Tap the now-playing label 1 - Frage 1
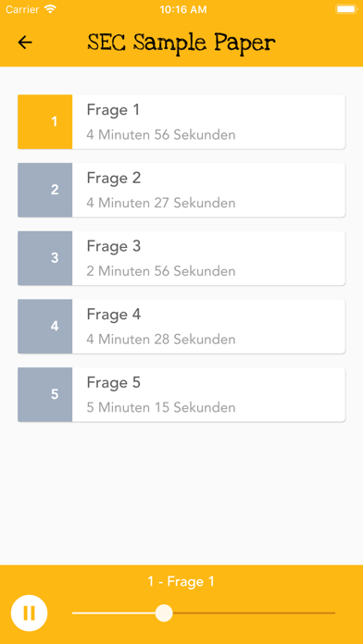Screen dimensions: 363x644 point(181,582)
